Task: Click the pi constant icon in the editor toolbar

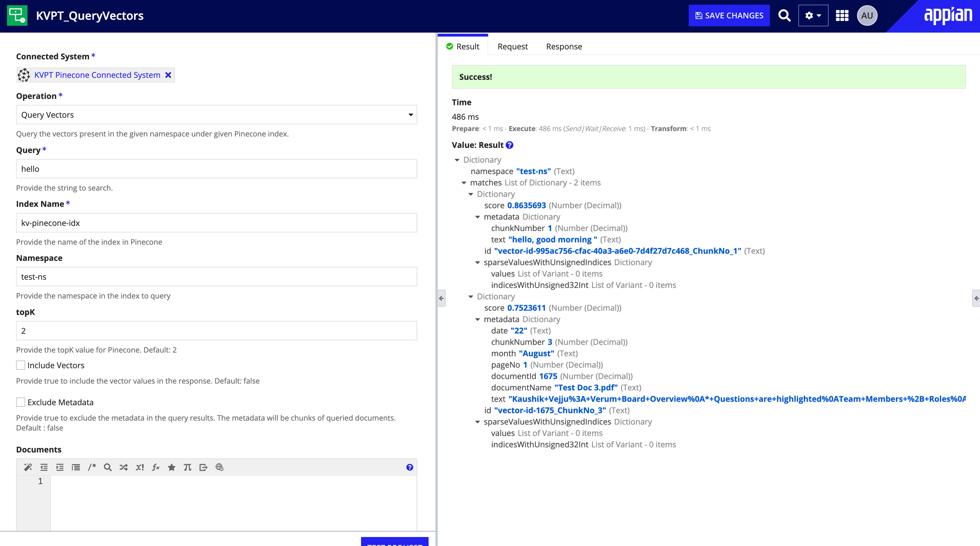Action: [188, 467]
